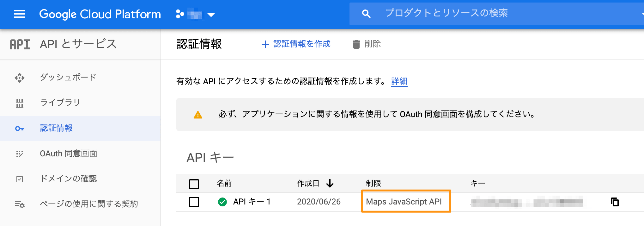644x226 pixels.
Task: Click the key icon beside 認証情報
Action: tap(20, 129)
